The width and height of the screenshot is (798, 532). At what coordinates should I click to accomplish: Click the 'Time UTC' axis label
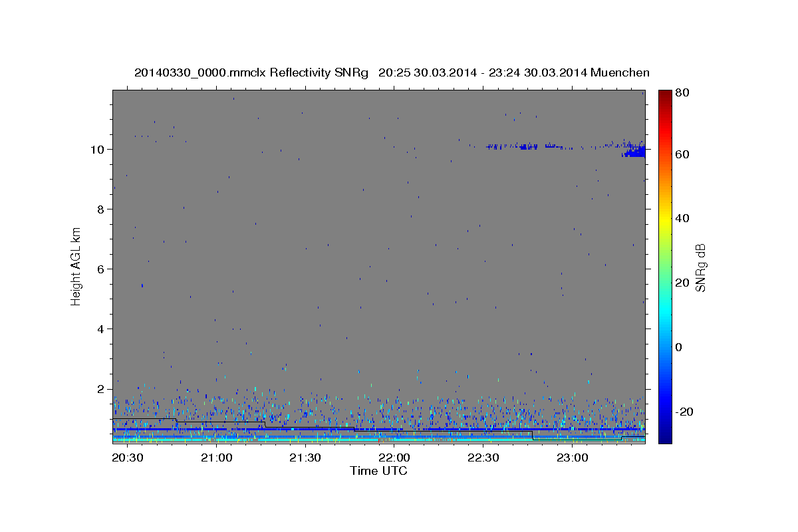point(378,471)
